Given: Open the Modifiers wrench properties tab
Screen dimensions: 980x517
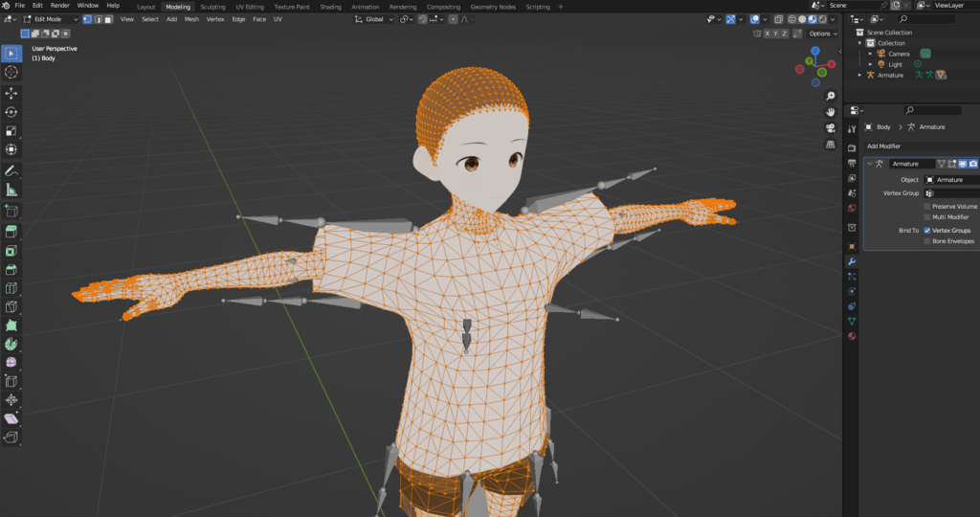Looking at the screenshot, I should (x=852, y=261).
